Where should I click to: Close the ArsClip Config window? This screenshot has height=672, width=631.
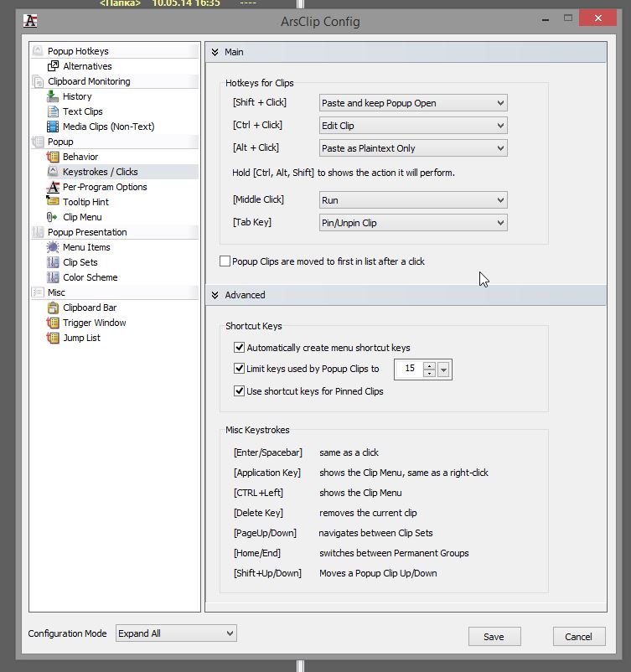click(x=598, y=18)
